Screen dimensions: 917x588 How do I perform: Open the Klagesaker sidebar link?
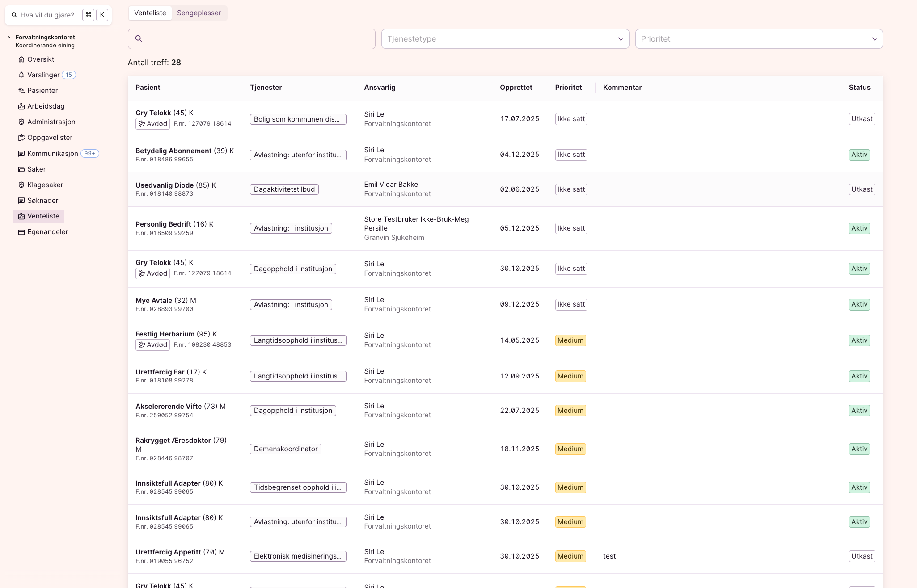click(45, 185)
